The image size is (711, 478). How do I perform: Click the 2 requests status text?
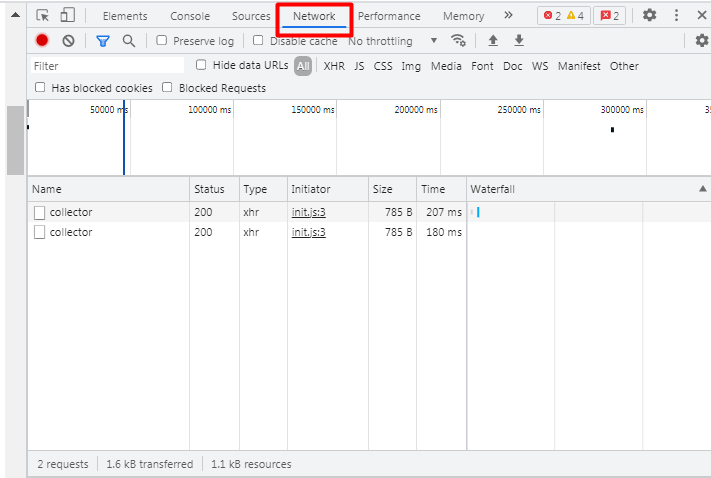coord(63,464)
